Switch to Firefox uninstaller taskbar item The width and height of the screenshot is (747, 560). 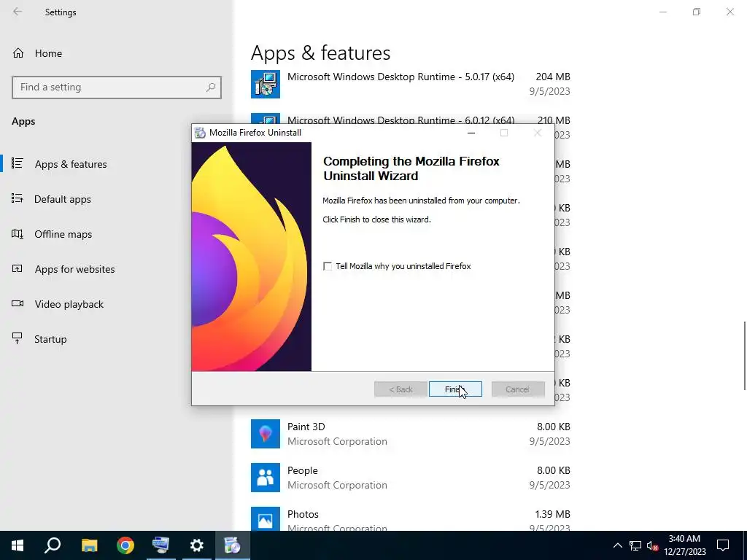(x=233, y=545)
